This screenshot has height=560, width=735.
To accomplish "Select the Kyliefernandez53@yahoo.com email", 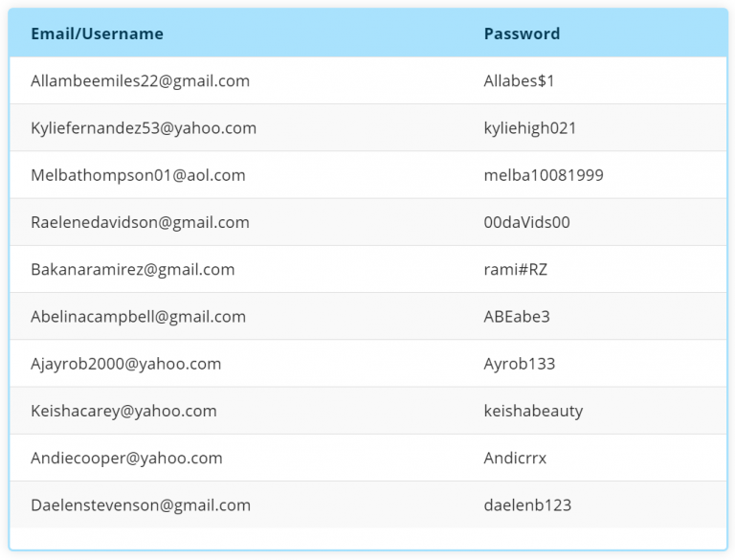I will pyautogui.click(x=144, y=128).
